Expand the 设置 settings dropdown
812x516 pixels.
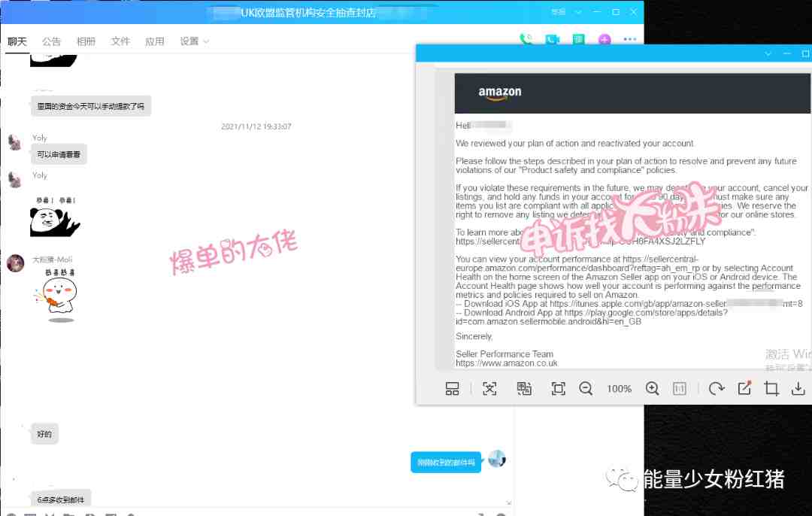pyautogui.click(x=194, y=41)
